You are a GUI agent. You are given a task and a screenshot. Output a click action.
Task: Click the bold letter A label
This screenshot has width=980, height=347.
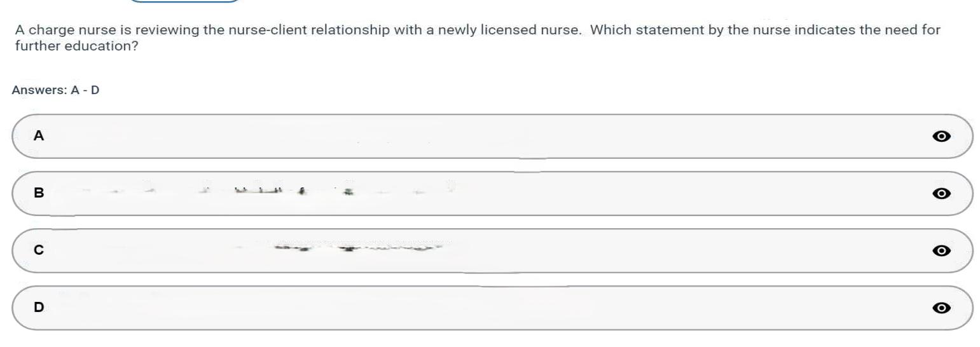[39, 135]
